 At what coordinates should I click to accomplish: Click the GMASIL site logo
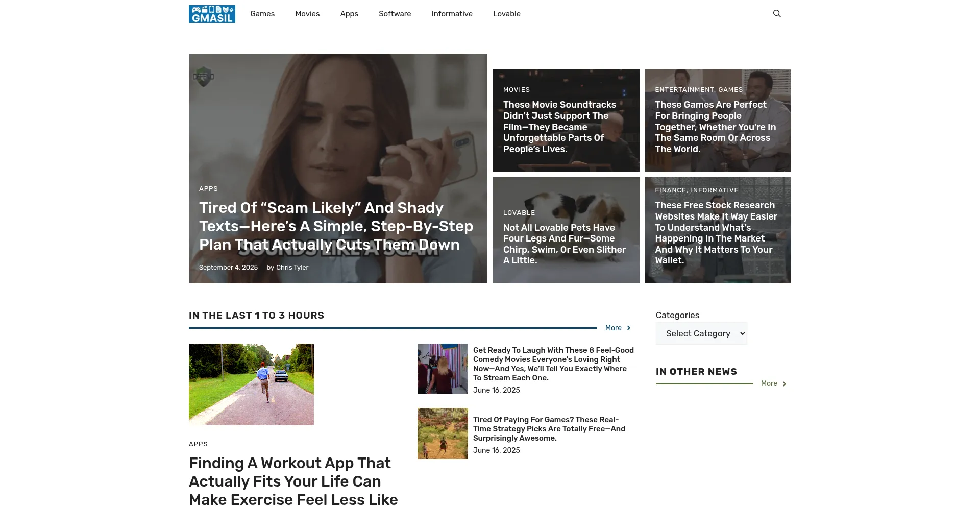point(212,14)
